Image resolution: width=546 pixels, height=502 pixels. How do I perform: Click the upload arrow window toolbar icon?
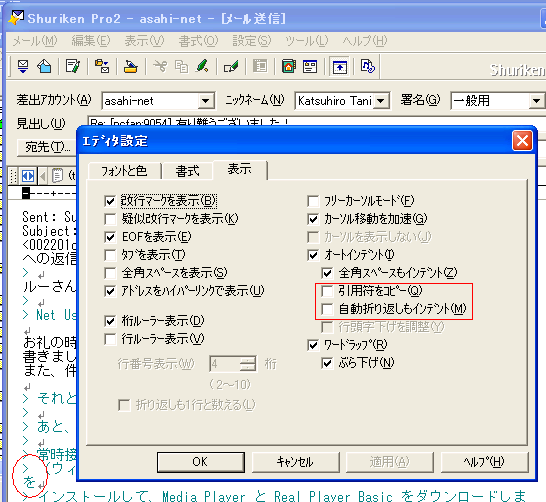(339, 66)
